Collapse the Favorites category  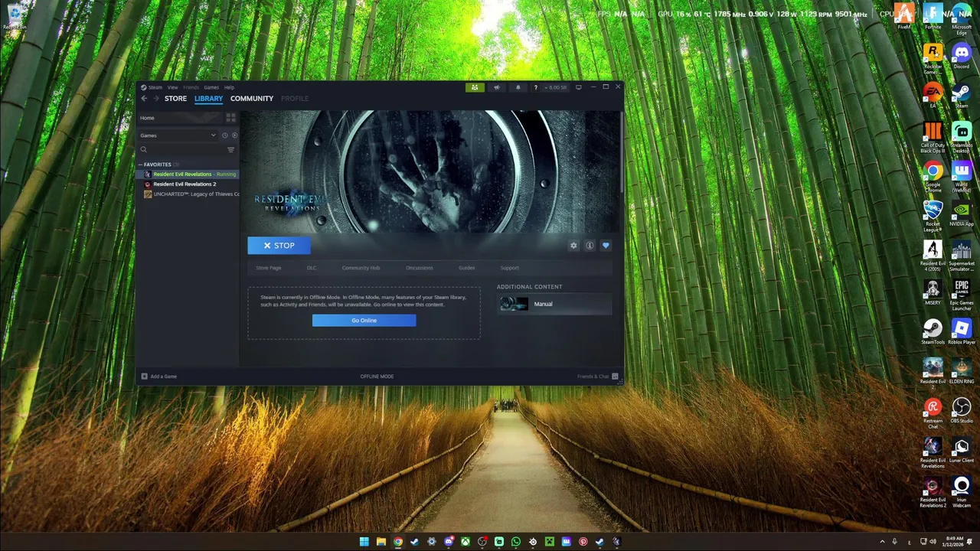point(157,165)
